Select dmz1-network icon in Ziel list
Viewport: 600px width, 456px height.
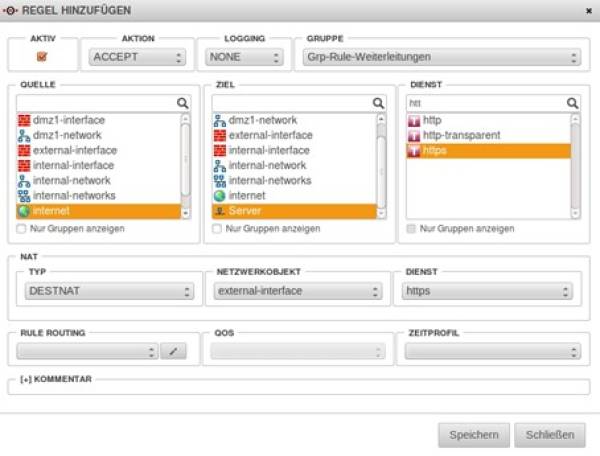tap(220, 120)
